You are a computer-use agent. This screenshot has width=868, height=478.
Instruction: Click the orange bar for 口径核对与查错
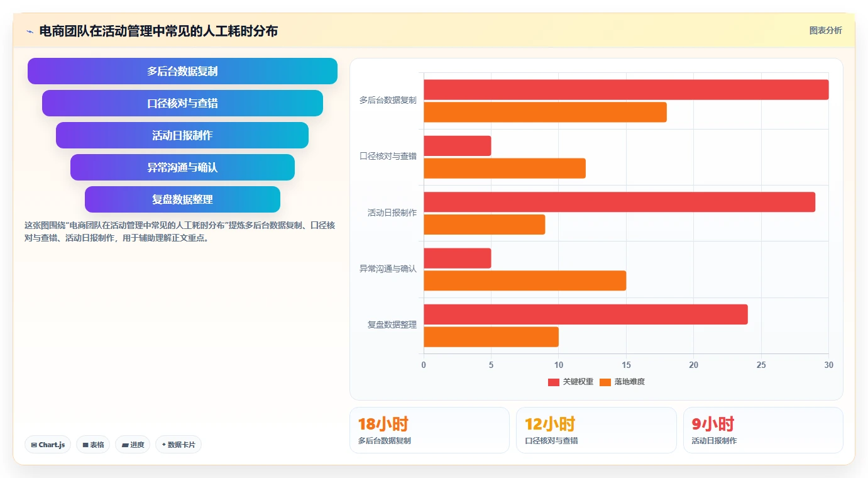pos(505,169)
